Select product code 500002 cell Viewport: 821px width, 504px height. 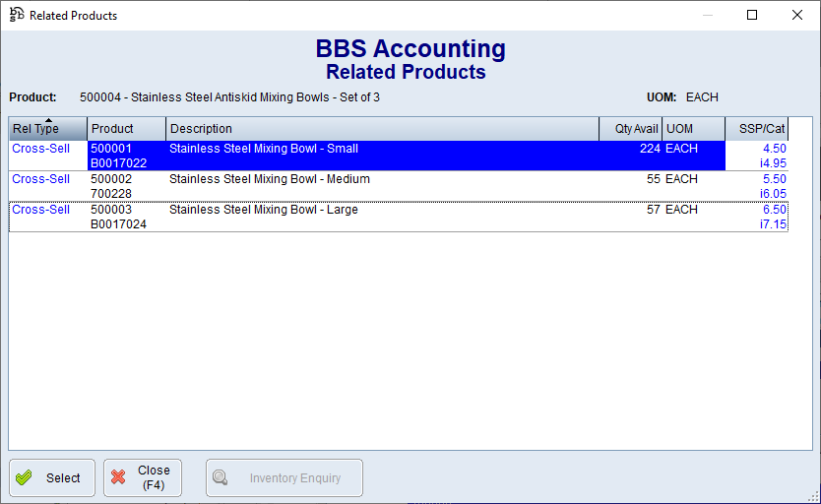(111, 179)
